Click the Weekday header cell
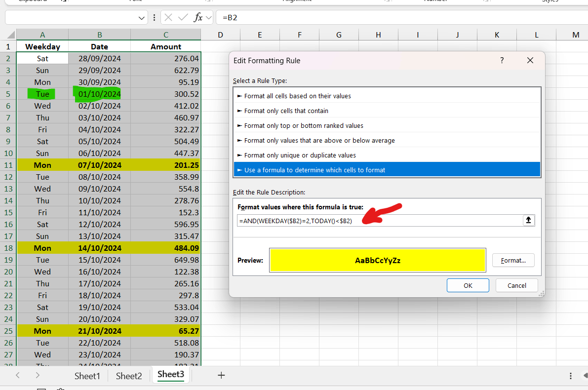Screen dimensions: 588x390 point(42,46)
